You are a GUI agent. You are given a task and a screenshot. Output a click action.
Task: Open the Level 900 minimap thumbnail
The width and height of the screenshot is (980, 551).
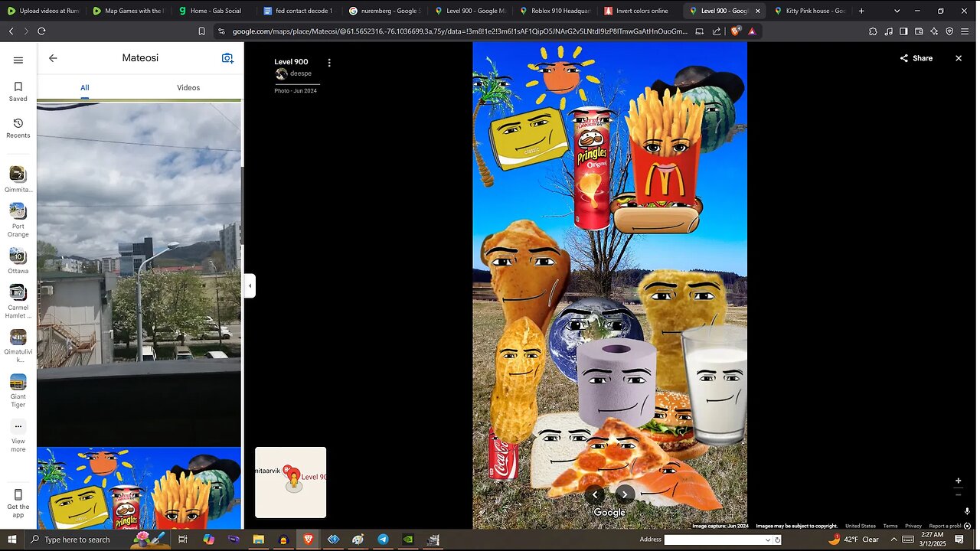291,482
